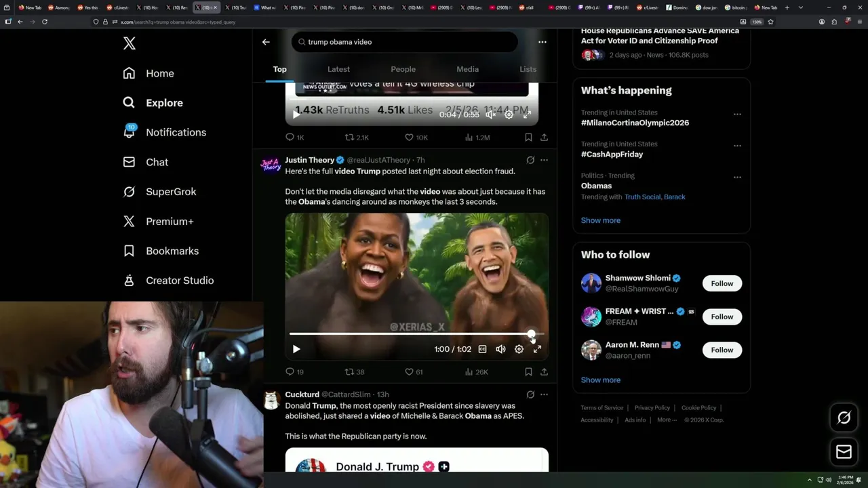Bookmark the Justin Theory post
868x488 pixels.
528,371
